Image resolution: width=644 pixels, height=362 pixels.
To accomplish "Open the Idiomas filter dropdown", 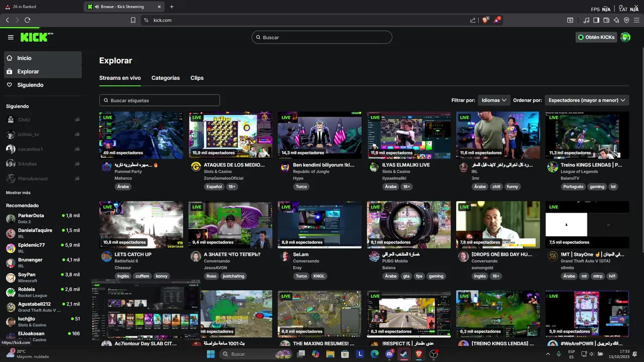I will 494,100.
